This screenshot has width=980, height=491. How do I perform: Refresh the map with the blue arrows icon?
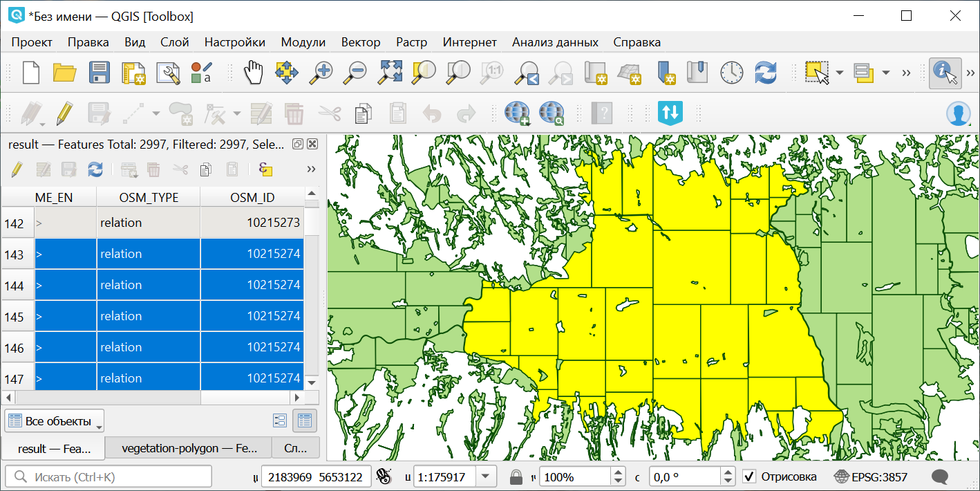pos(766,73)
